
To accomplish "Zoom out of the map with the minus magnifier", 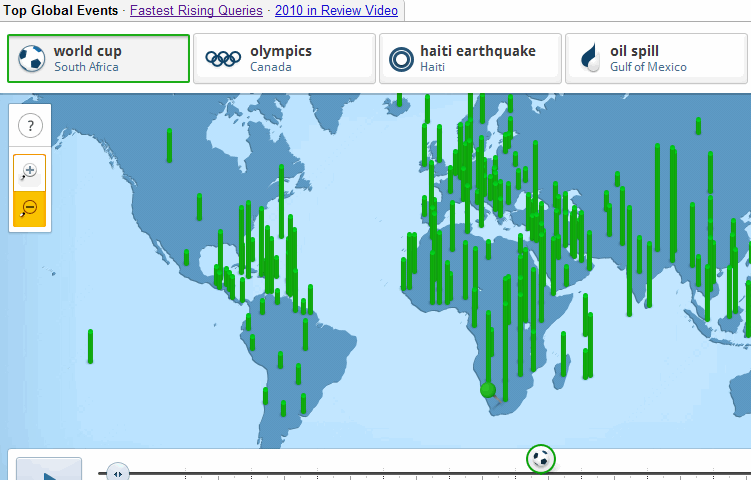I will point(29,209).
